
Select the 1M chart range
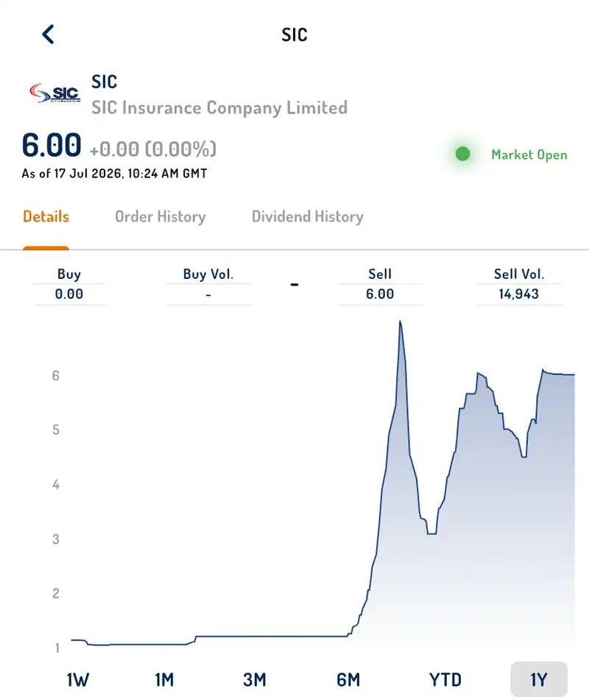tap(164, 680)
